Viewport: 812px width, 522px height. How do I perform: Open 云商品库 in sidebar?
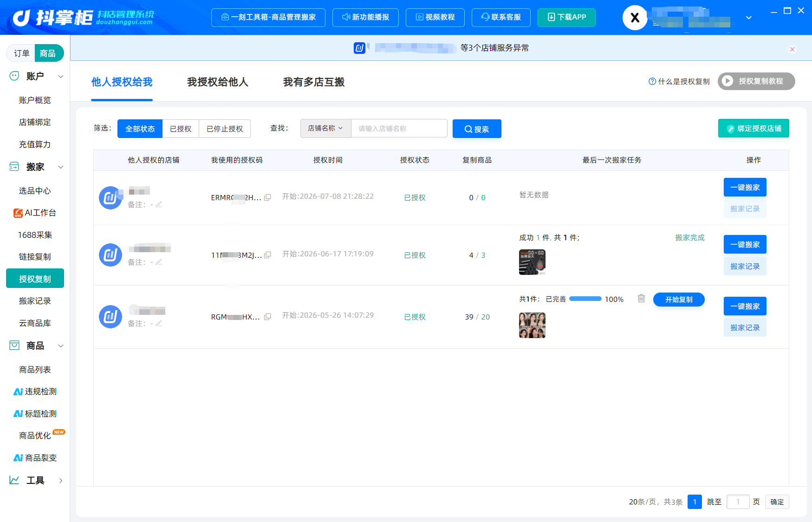(x=35, y=323)
